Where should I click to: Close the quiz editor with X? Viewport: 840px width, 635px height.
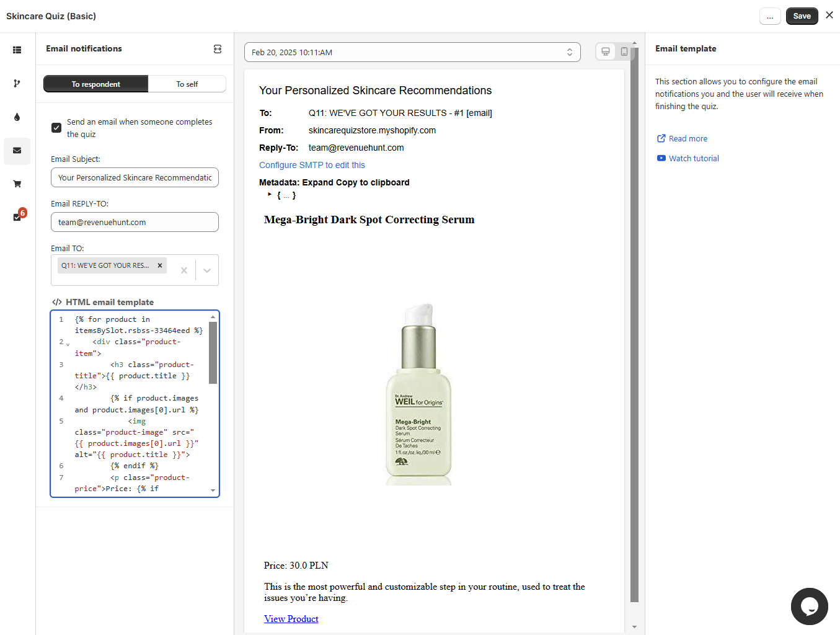pos(829,15)
